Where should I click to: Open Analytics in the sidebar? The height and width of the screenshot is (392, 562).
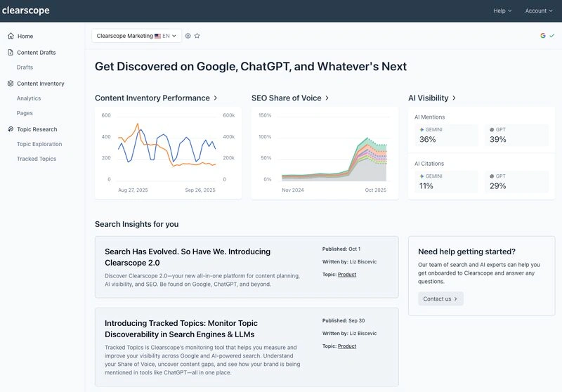pos(29,98)
